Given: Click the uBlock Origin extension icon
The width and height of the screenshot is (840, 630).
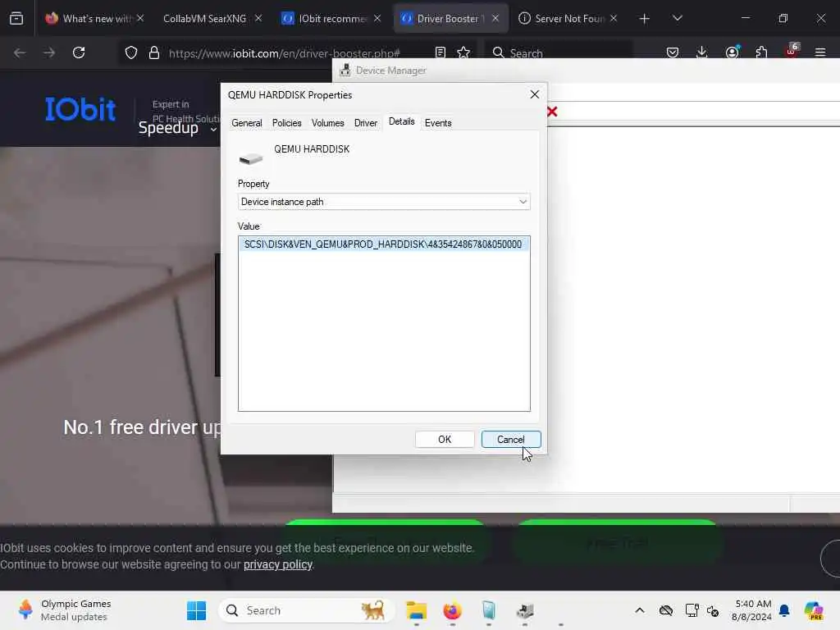Looking at the screenshot, I should pyautogui.click(x=792, y=52).
